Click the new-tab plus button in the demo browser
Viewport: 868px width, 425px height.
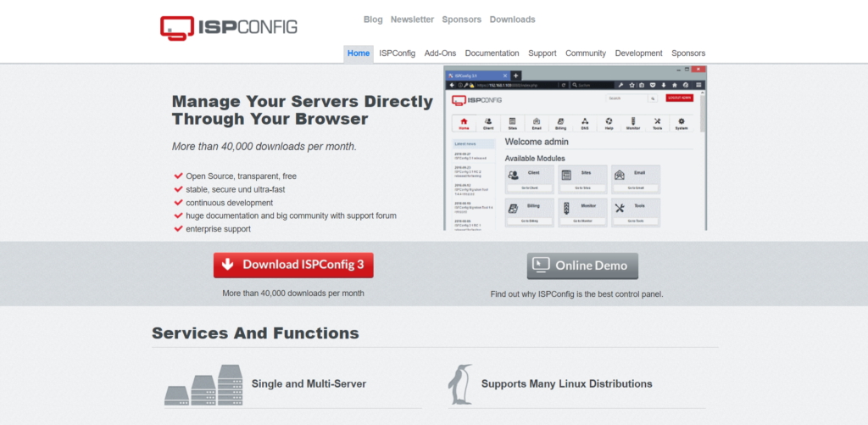click(515, 75)
